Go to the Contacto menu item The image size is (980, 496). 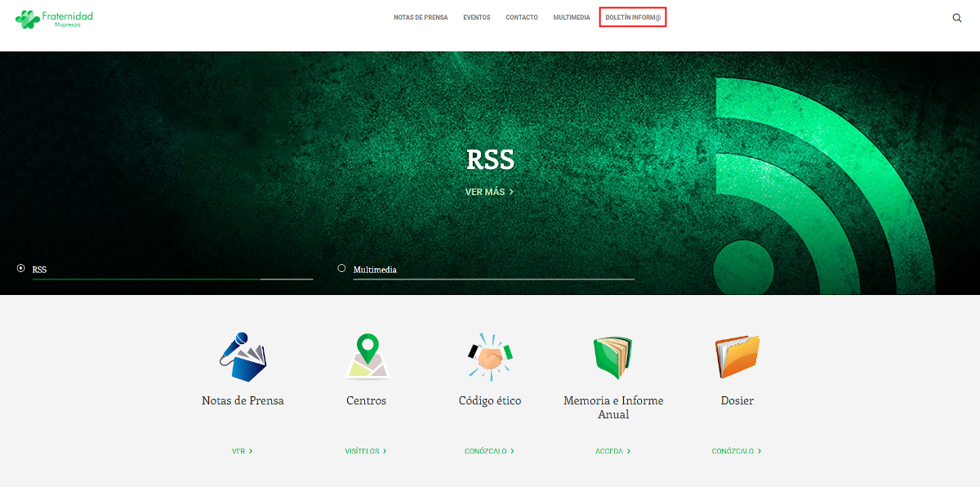(522, 18)
